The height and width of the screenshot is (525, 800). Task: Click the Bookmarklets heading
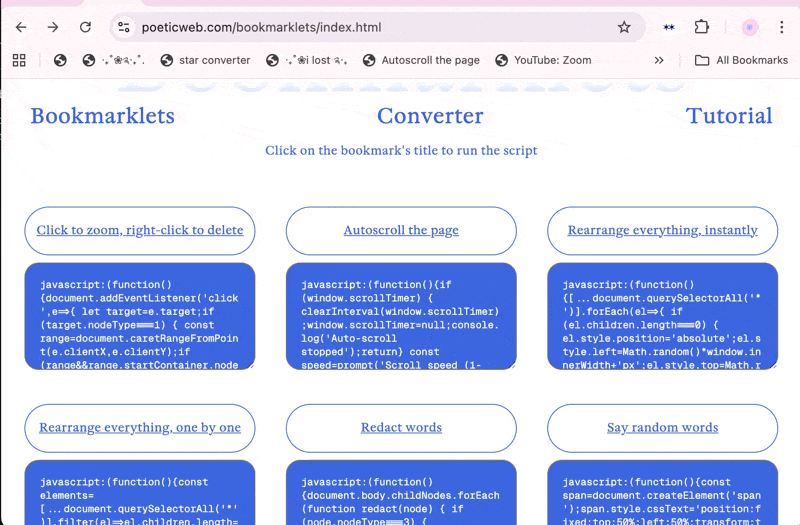(x=102, y=116)
